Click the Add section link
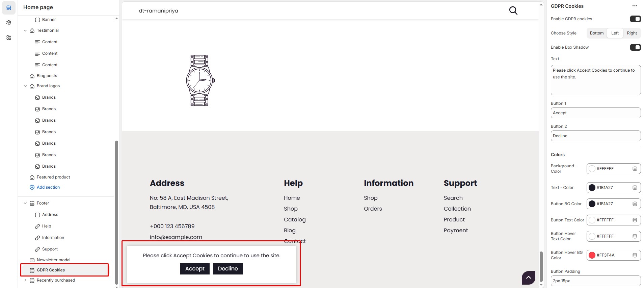Viewport: 644px width, 288px height. tap(48, 187)
